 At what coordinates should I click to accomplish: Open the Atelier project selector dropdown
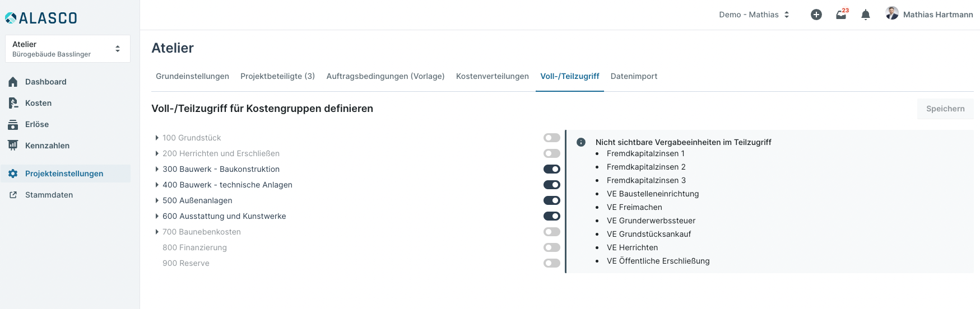click(x=67, y=49)
